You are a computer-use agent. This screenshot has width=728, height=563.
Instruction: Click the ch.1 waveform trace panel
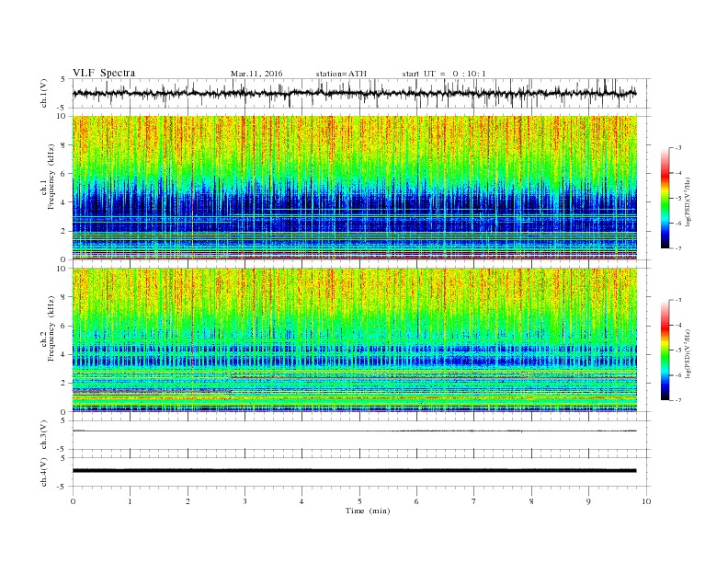[361, 93]
